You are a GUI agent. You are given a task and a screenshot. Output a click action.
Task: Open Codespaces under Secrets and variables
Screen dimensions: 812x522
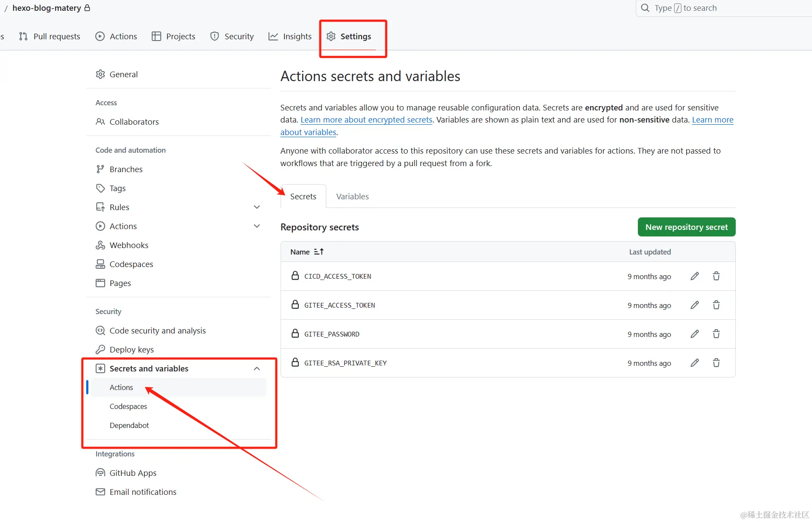128,406
